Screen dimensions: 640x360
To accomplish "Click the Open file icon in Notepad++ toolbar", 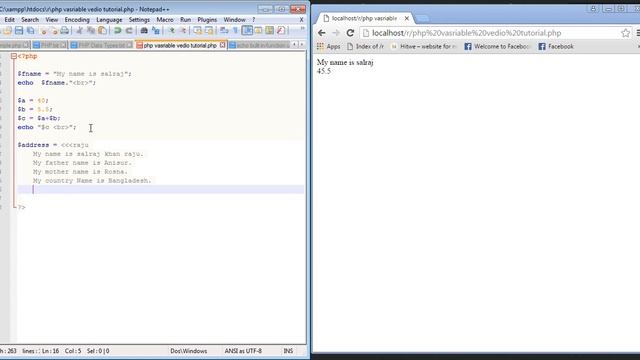I will click(7, 31).
